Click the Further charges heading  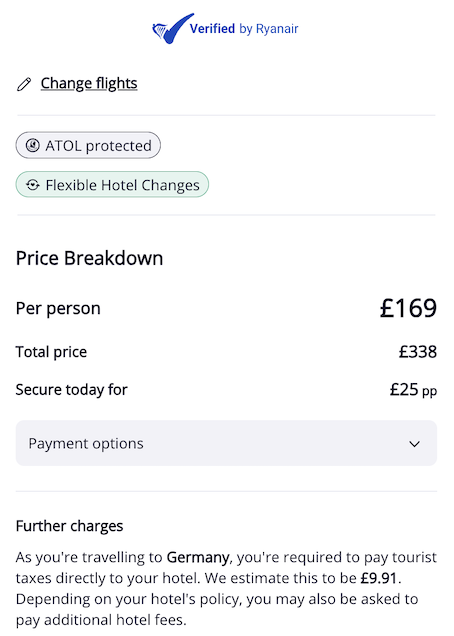pos(69,526)
